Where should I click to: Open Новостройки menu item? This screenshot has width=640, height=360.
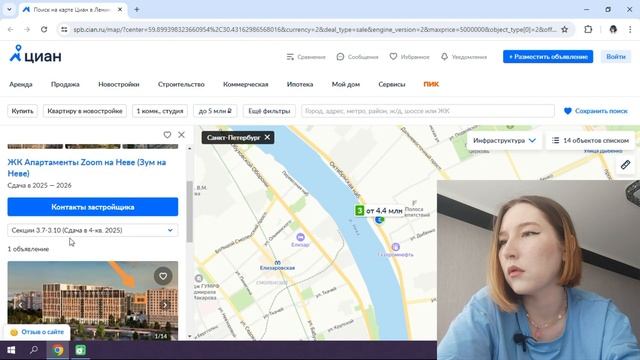[119, 84]
